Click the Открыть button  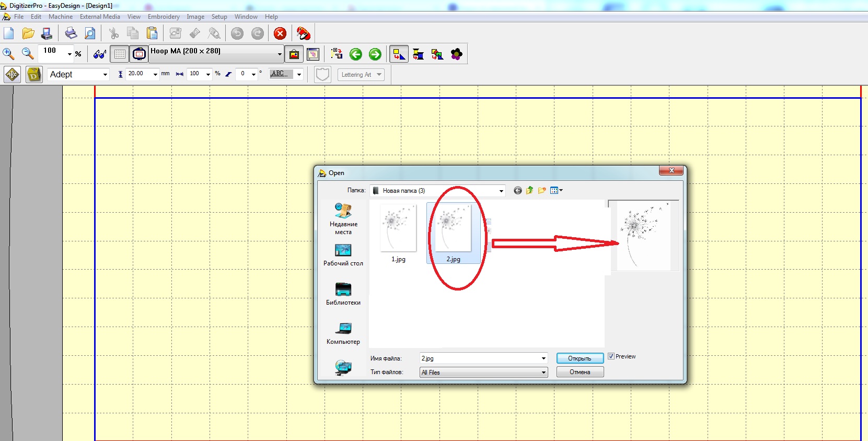click(x=580, y=358)
